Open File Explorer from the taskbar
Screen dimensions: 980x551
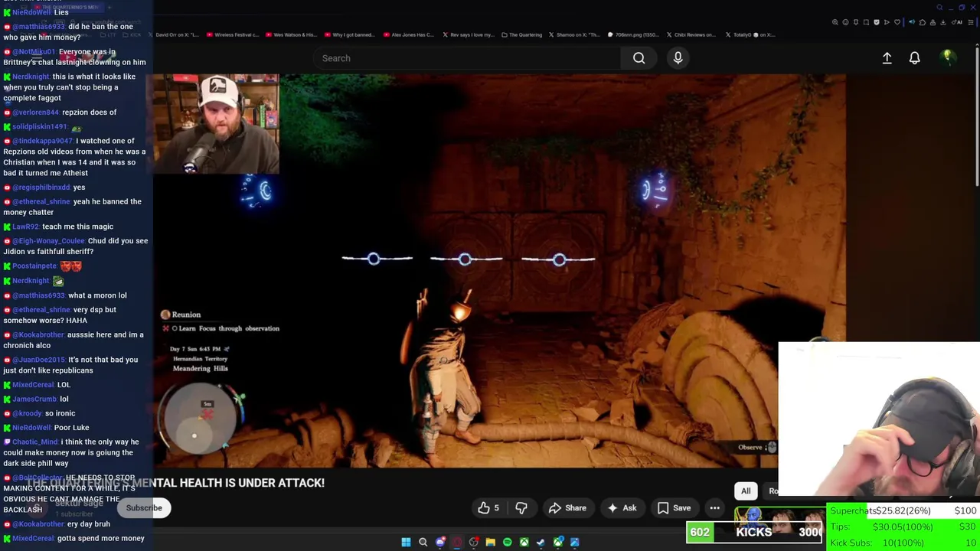click(490, 543)
